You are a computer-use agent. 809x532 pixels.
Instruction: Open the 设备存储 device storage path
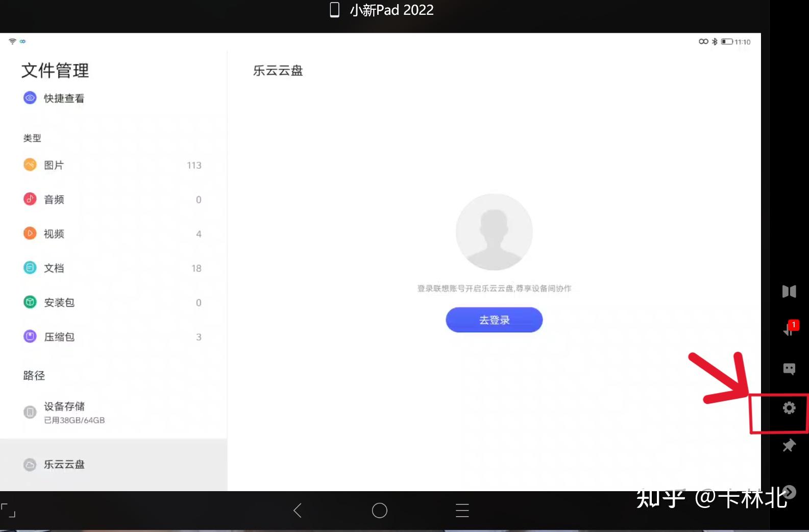point(113,413)
